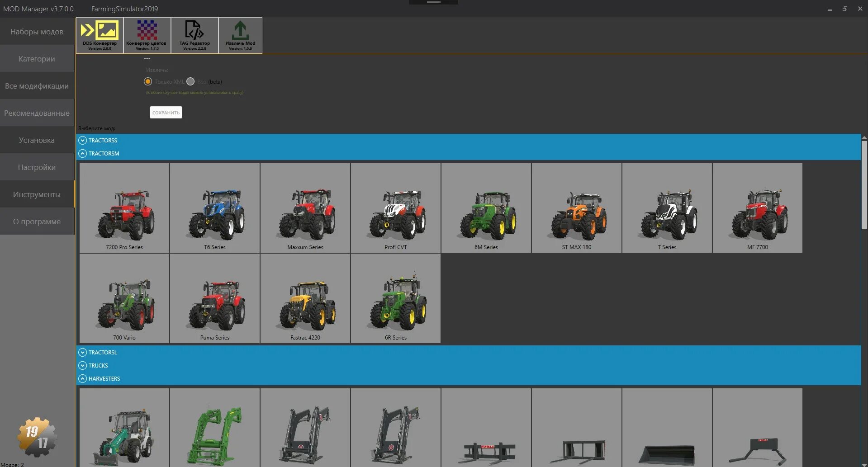Go to the Категории section
Image resolution: width=868 pixels, height=467 pixels.
[x=37, y=59]
